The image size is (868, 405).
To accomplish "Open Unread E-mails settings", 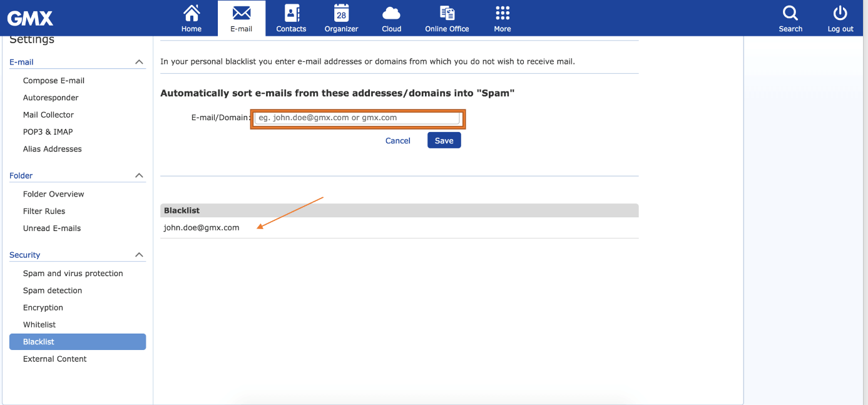I will click(52, 228).
